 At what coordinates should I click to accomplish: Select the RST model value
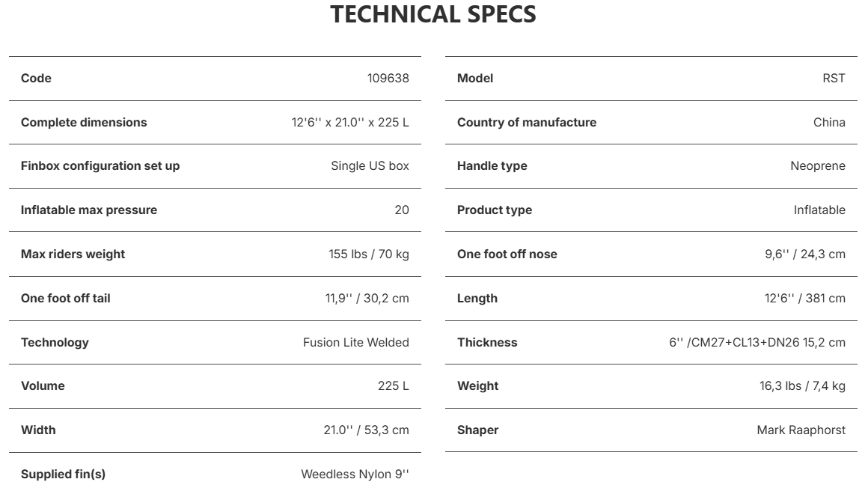[x=834, y=78]
